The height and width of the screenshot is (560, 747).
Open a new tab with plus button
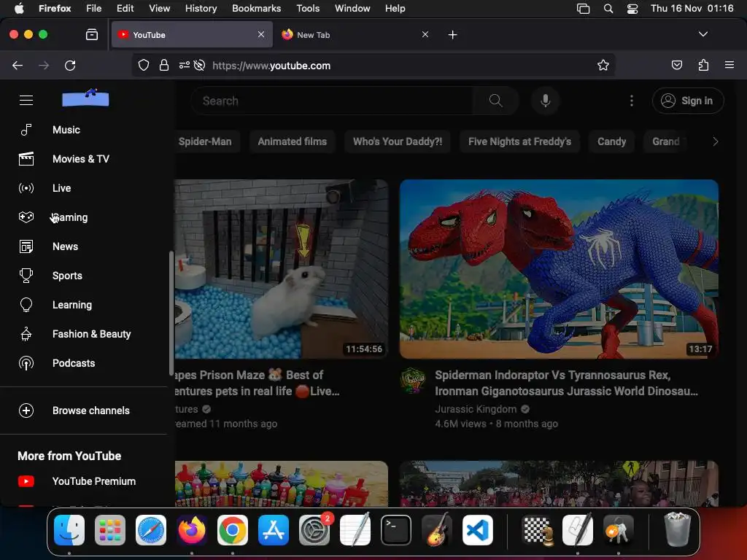(x=452, y=35)
